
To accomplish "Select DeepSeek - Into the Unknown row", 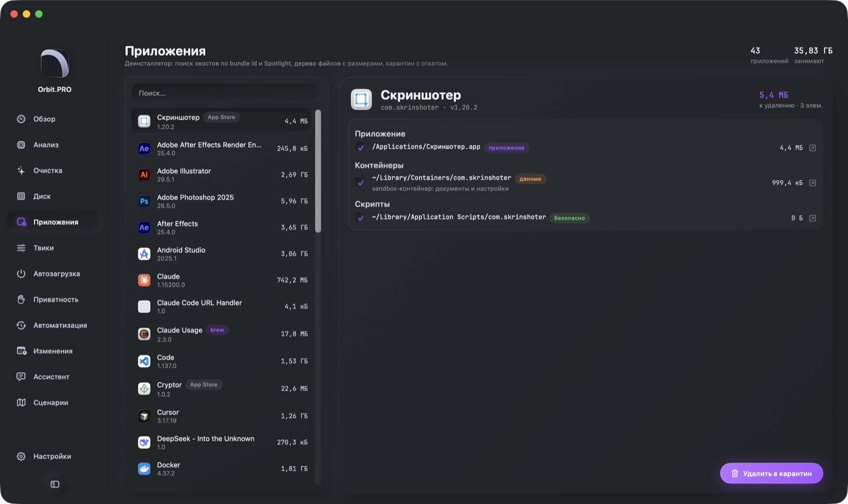I will [223, 443].
